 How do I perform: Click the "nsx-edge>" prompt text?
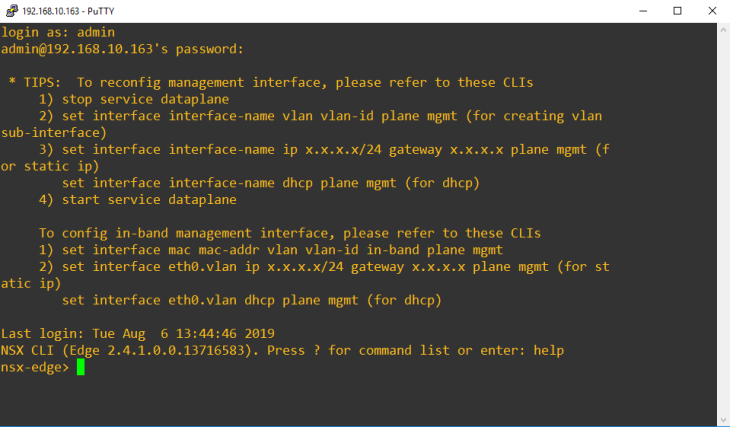click(35, 367)
